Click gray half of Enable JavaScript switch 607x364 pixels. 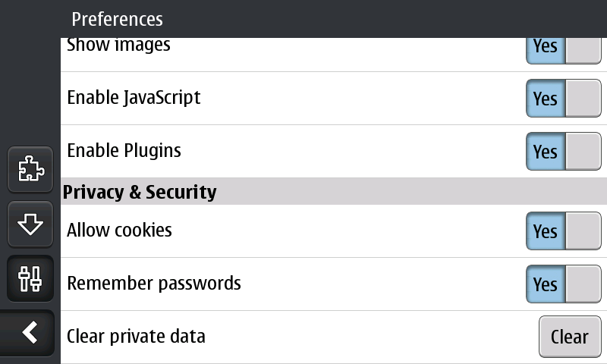[x=583, y=99]
